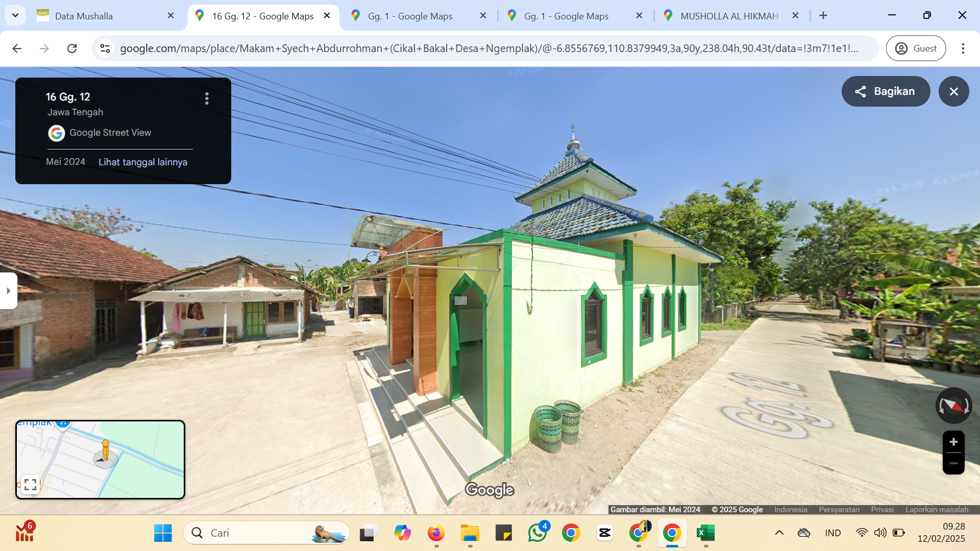Zoom in the Street View image
The image size is (980, 551).
pyautogui.click(x=953, y=442)
